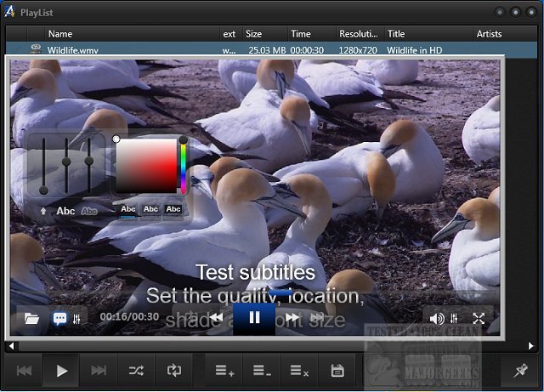This screenshot has height=392, width=544.
Task: Open file using the folder icon
Action: click(x=31, y=319)
